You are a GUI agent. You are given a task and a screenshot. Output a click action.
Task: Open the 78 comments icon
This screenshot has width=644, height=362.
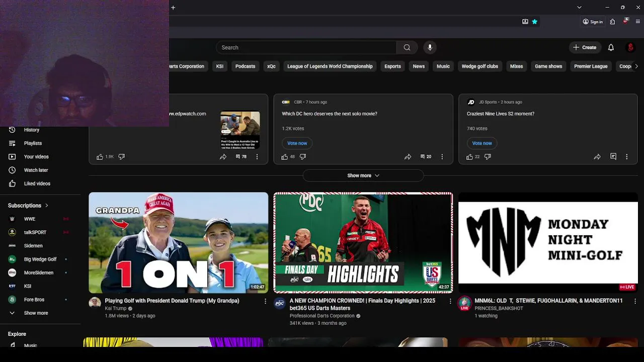[241, 157]
